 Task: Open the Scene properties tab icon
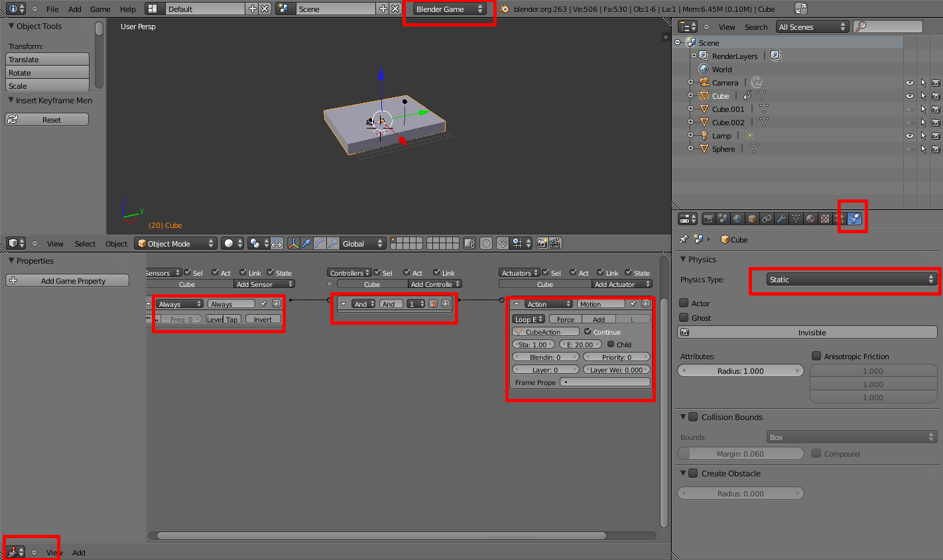tap(723, 219)
